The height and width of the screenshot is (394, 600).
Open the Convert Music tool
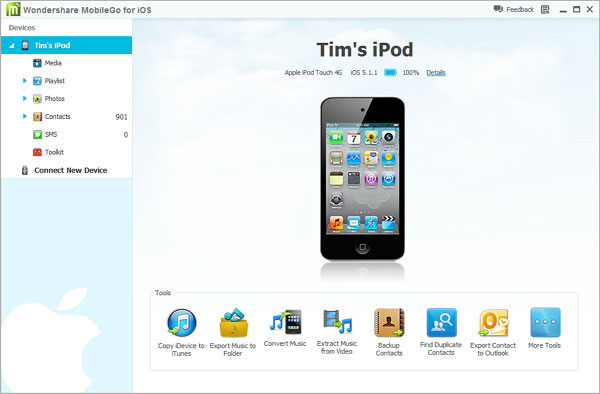pyautogui.click(x=285, y=328)
